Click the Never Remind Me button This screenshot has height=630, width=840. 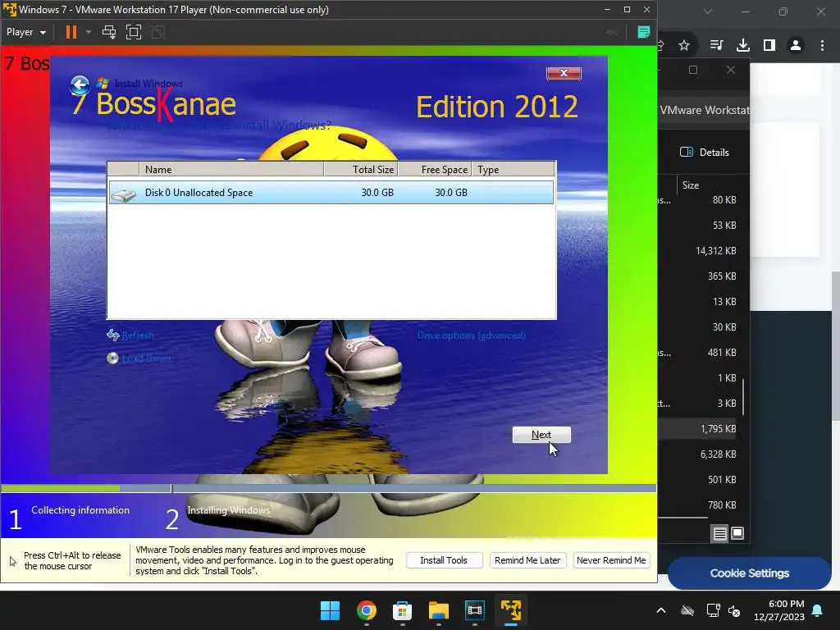(x=611, y=560)
